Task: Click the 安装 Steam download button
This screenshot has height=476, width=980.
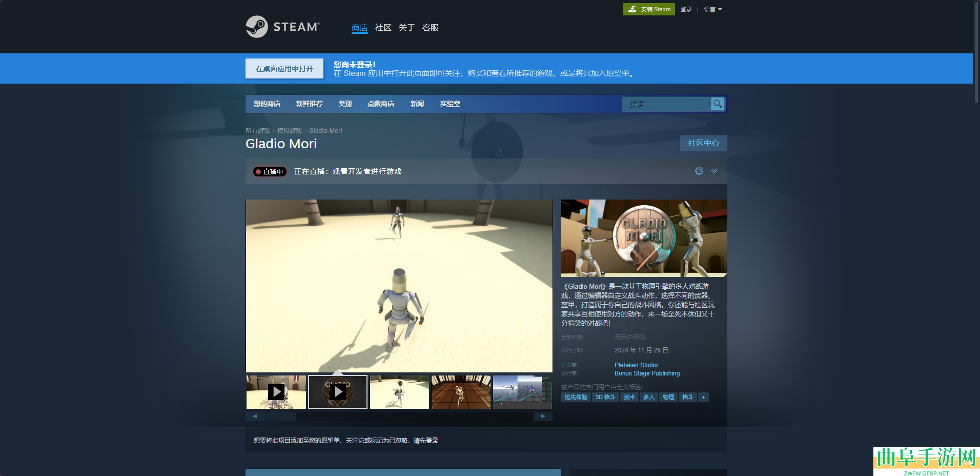Action: click(649, 9)
